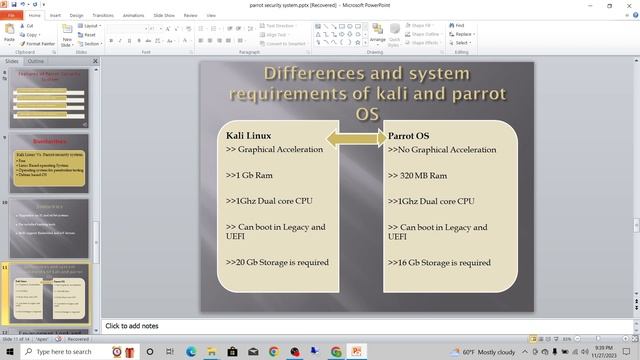This screenshot has width=640, height=360.
Task: Click the Undo icon in Quick Access toolbar
Action: [x=23, y=4]
